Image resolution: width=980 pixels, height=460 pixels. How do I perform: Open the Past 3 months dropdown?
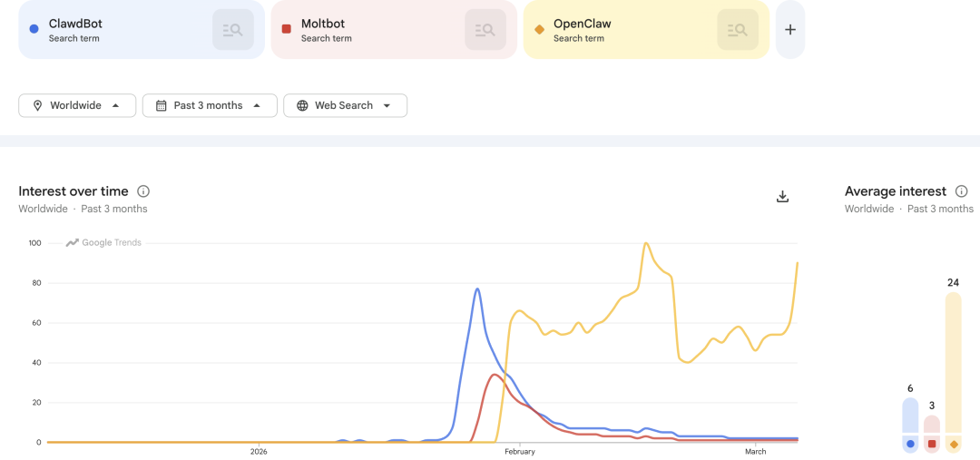pos(257,105)
